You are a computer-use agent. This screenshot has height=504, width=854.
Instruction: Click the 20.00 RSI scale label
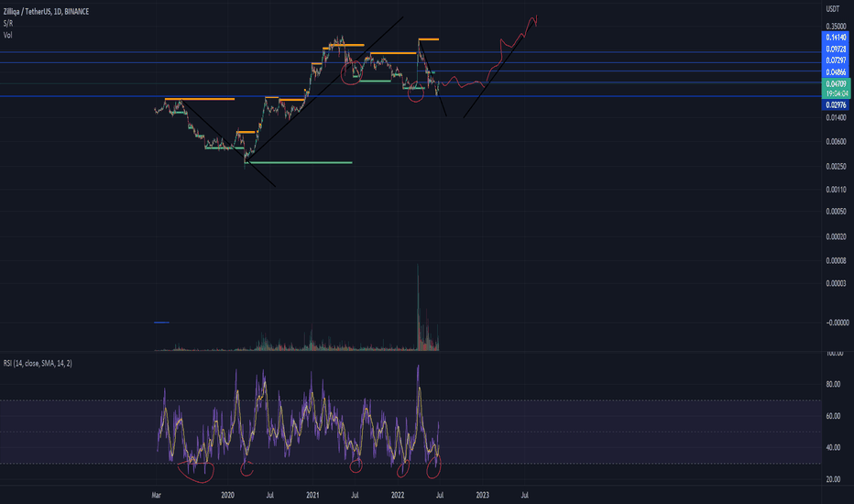[833, 479]
